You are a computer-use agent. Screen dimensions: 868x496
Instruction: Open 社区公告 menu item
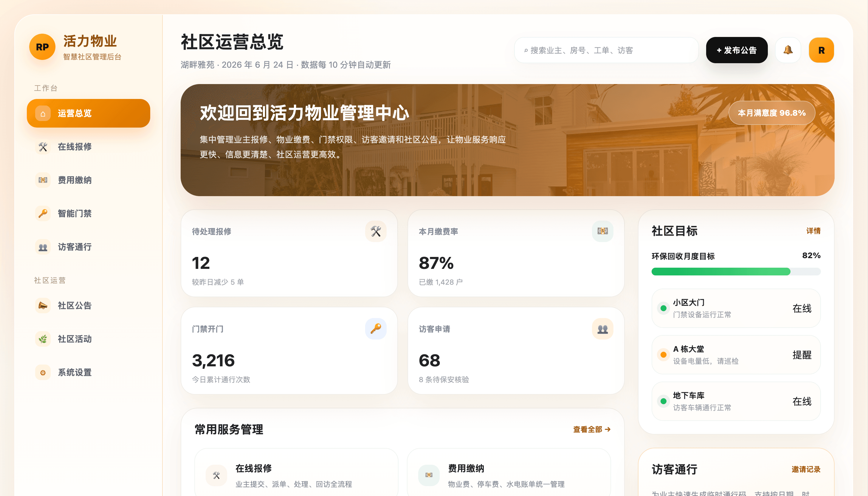tap(89, 306)
